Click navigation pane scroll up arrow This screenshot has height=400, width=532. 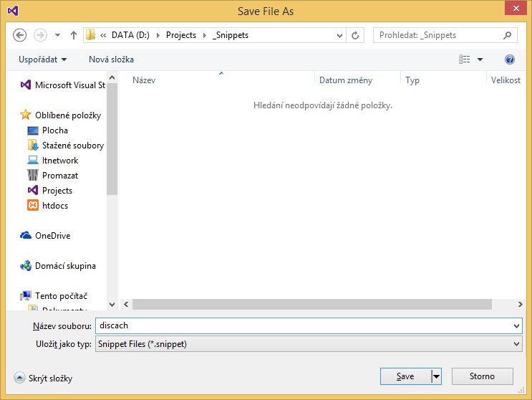pos(112,77)
